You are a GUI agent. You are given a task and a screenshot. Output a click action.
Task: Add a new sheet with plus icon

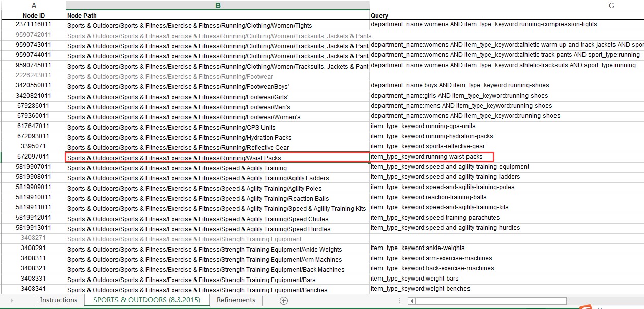point(284,300)
